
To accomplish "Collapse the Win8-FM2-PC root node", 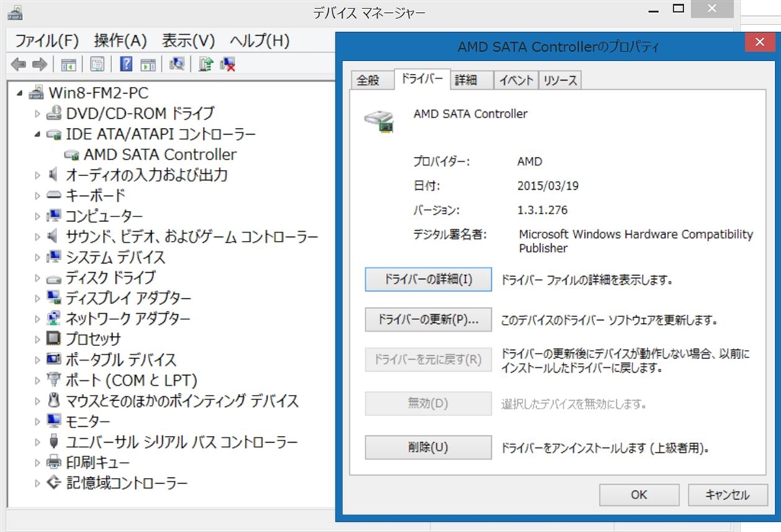I will point(19,93).
